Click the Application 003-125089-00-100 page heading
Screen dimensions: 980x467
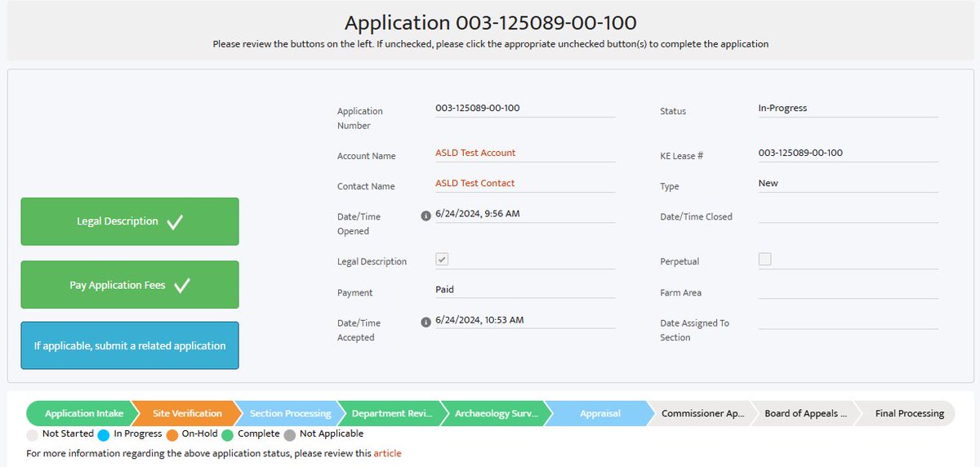(x=490, y=22)
